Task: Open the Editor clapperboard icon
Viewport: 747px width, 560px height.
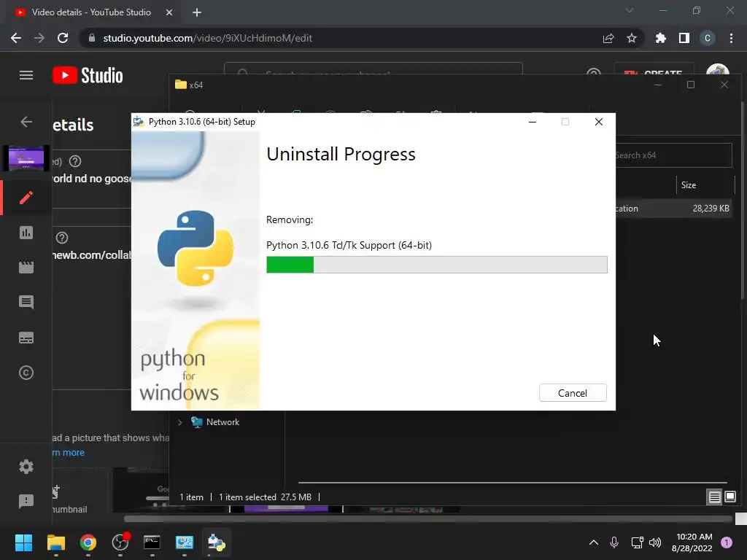Action: [26, 267]
